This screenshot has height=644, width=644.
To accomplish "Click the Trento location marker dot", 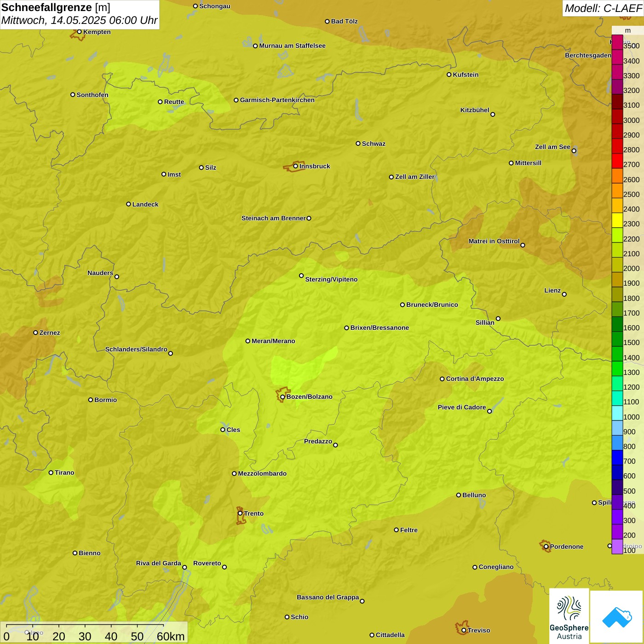I will point(240,513).
